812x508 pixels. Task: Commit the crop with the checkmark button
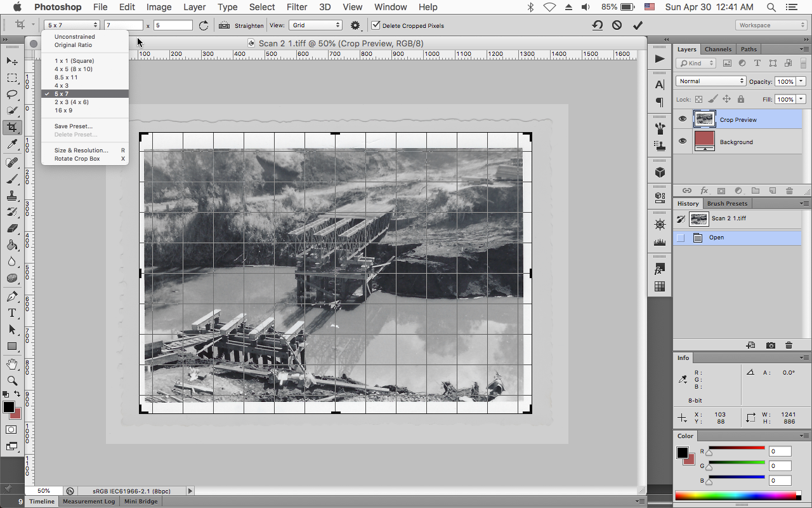638,25
